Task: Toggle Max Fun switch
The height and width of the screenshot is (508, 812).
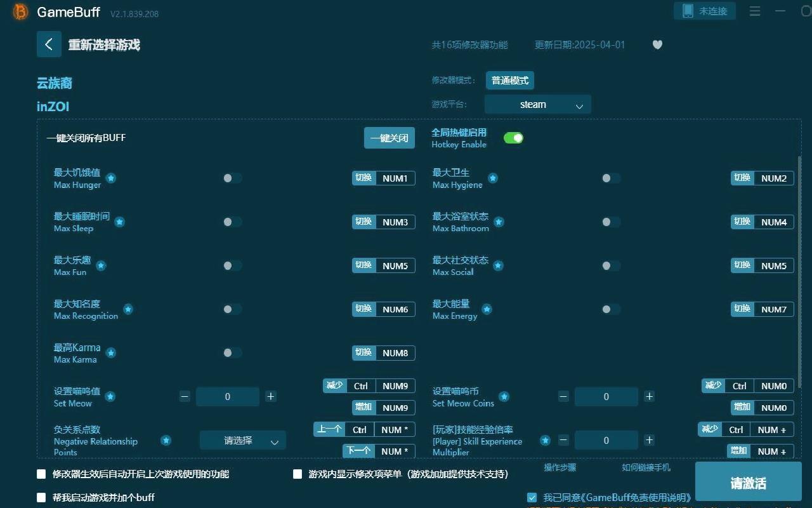Action: tap(232, 265)
